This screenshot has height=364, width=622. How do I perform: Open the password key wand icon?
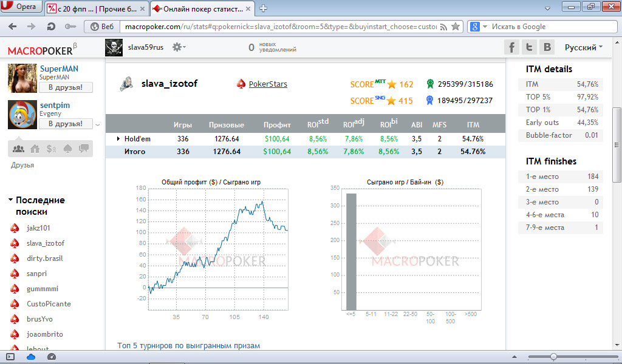(x=70, y=27)
